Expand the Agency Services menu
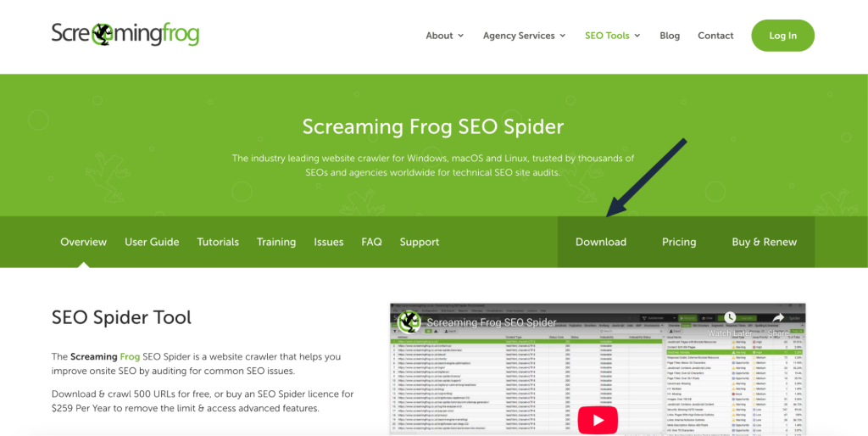This screenshot has height=436, width=868. click(x=524, y=36)
